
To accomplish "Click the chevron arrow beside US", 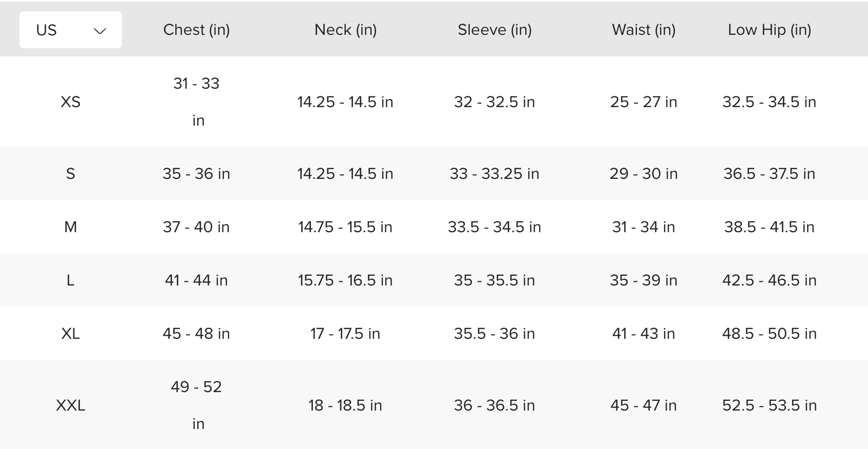I will click(x=100, y=31).
